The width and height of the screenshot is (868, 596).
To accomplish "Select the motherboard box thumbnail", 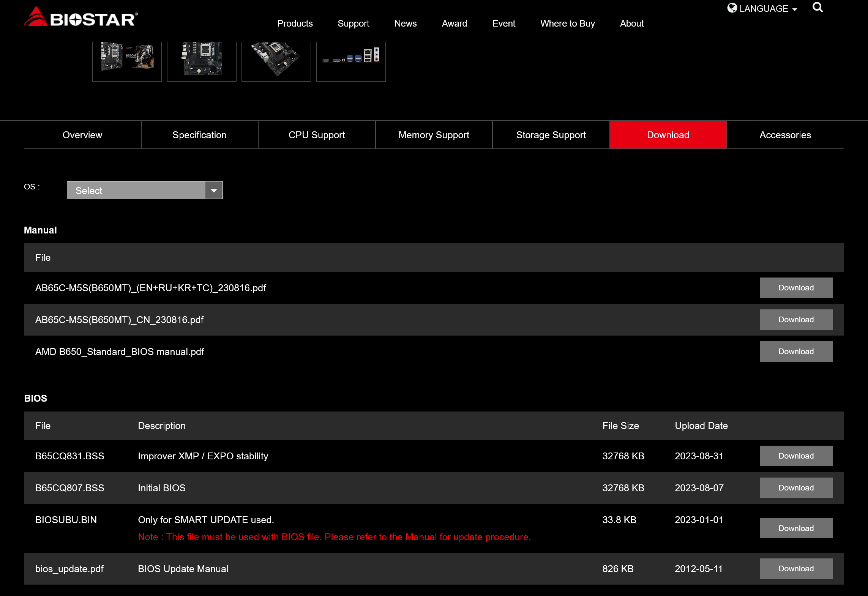I will tap(127, 59).
